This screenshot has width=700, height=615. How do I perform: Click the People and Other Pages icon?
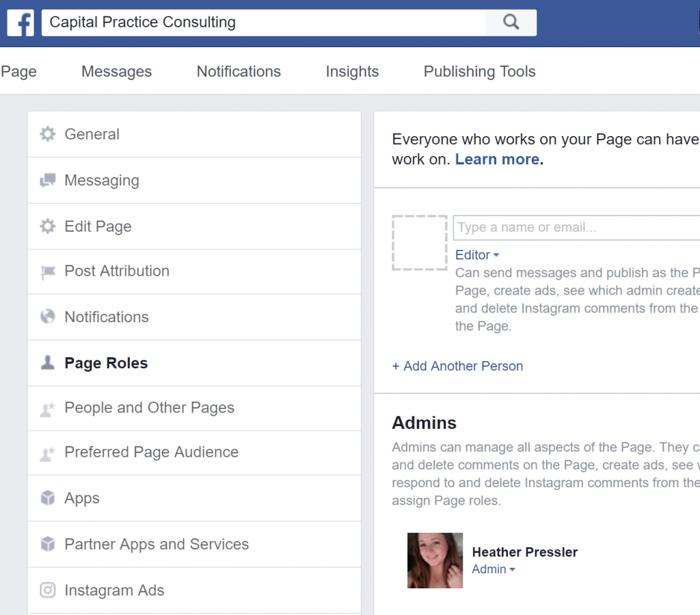[48, 408]
